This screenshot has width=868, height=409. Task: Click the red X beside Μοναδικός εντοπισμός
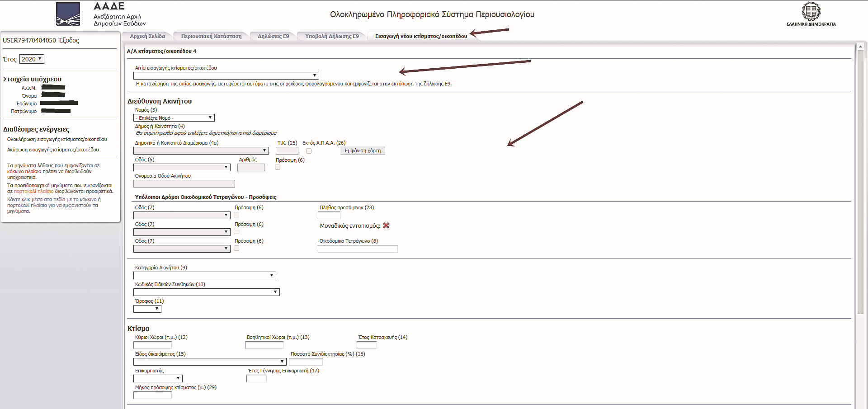coord(386,226)
